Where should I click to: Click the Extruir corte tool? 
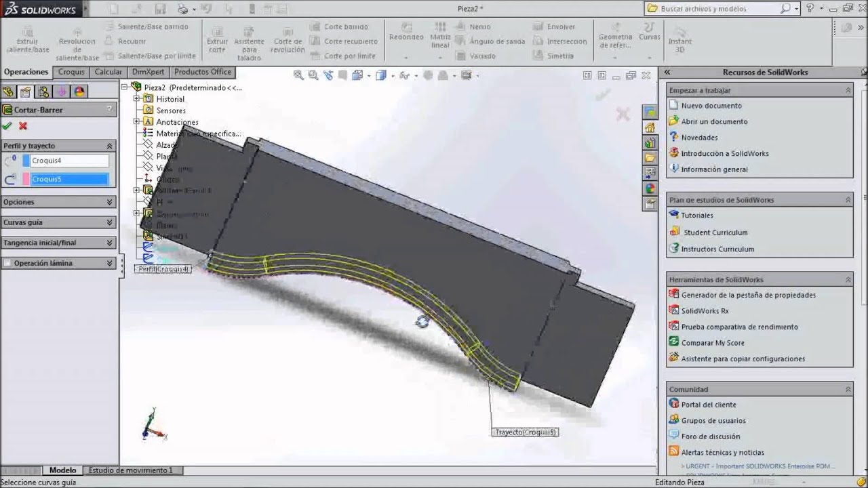pos(217,40)
